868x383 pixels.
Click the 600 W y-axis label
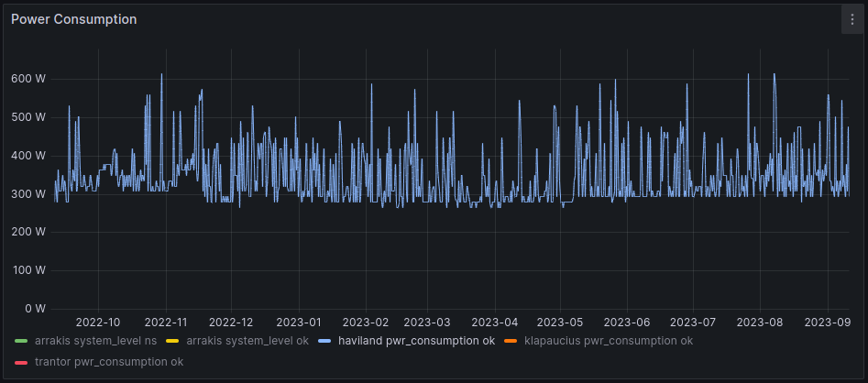28,79
